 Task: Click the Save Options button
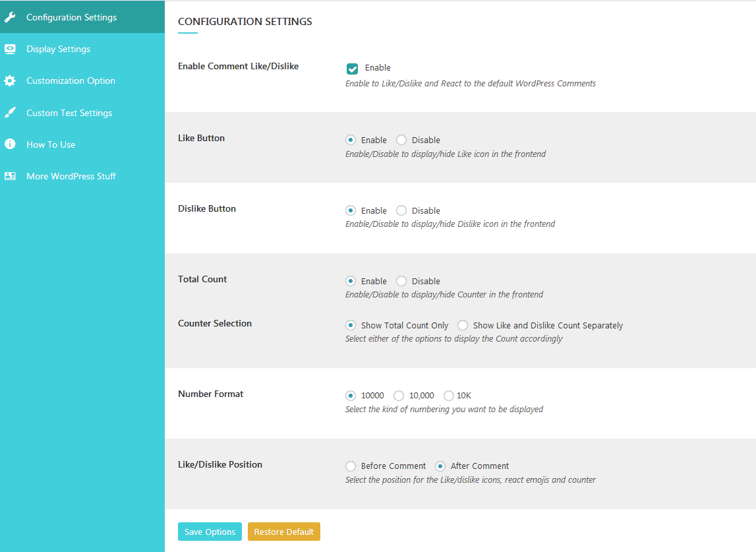[210, 532]
